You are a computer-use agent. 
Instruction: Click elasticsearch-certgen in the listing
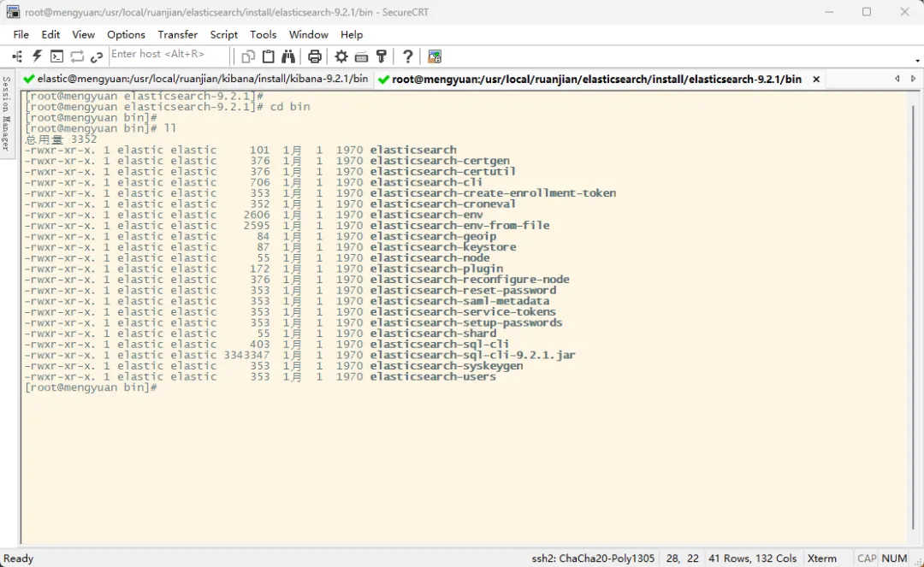(x=440, y=161)
